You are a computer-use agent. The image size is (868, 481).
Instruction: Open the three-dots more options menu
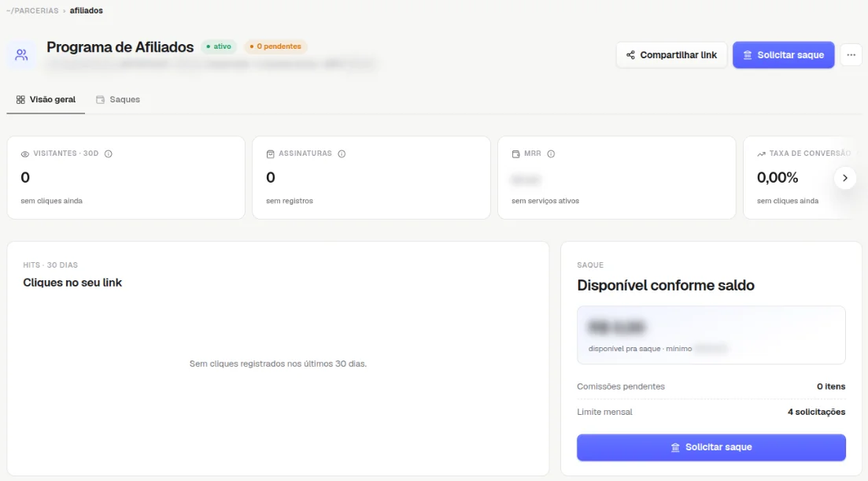tap(851, 55)
